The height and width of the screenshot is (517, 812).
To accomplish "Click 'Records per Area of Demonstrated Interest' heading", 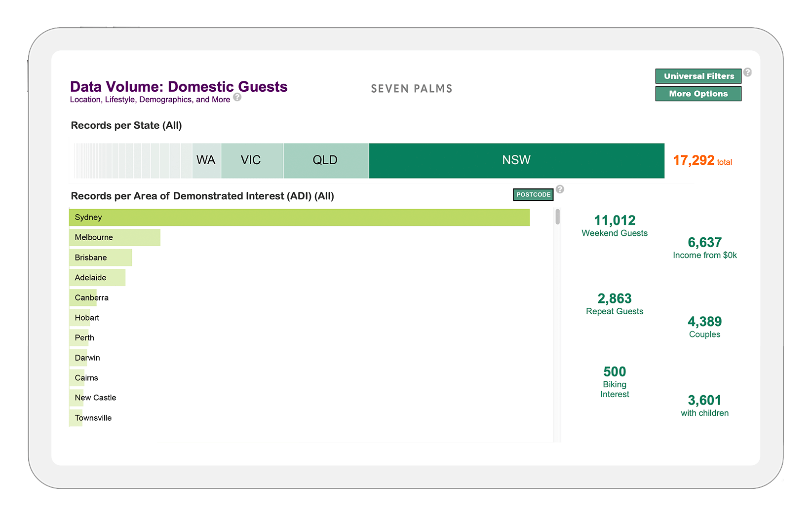I will click(x=202, y=196).
